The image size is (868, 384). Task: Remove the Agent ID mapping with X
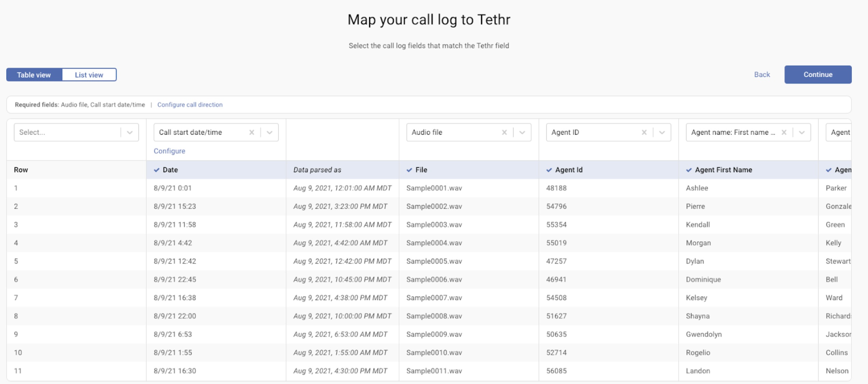pos(644,132)
